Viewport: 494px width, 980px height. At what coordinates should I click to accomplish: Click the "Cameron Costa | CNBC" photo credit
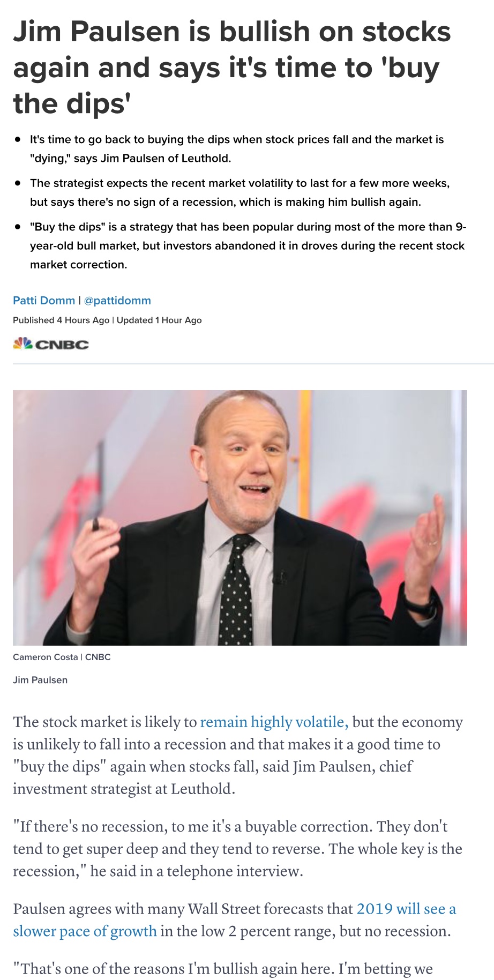62,657
